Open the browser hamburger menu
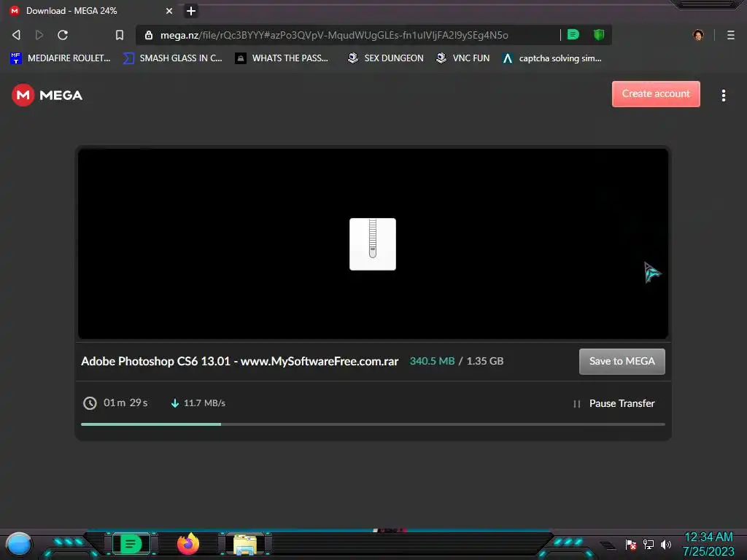This screenshot has width=747, height=560. click(x=730, y=35)
